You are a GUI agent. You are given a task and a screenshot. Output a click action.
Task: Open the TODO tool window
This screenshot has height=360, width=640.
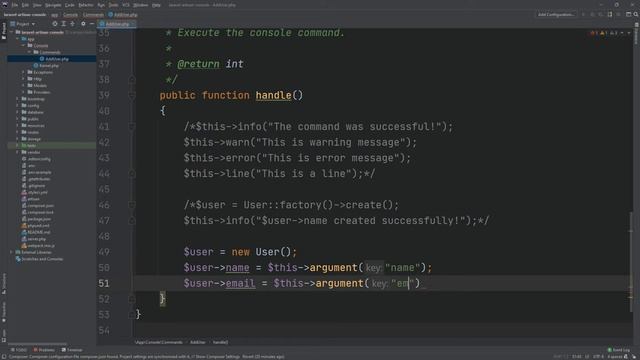coord(19,350)
